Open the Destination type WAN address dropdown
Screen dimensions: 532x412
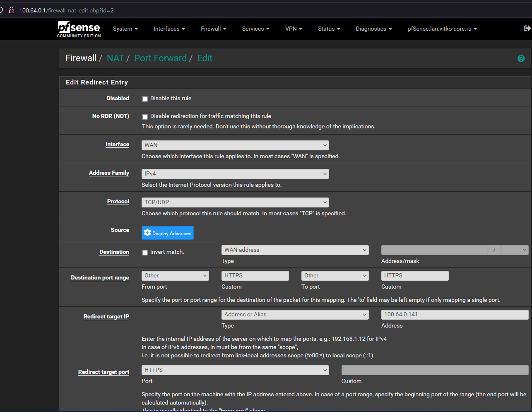295,250
